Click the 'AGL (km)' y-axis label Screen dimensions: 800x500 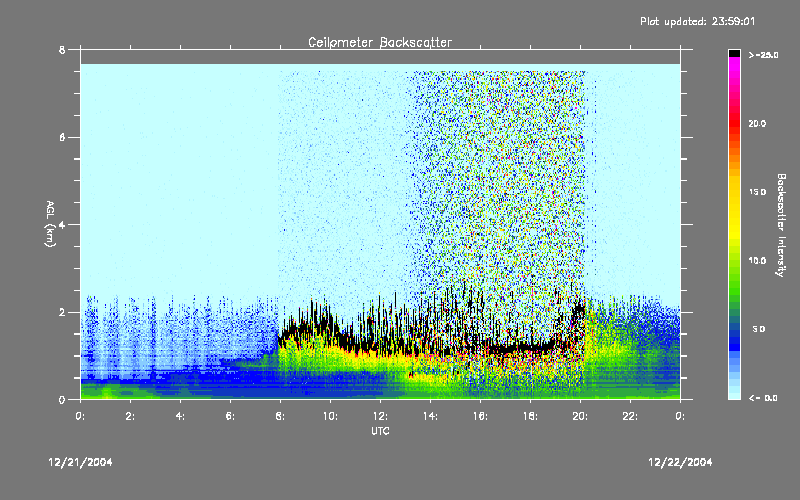[x=50, y=223]
